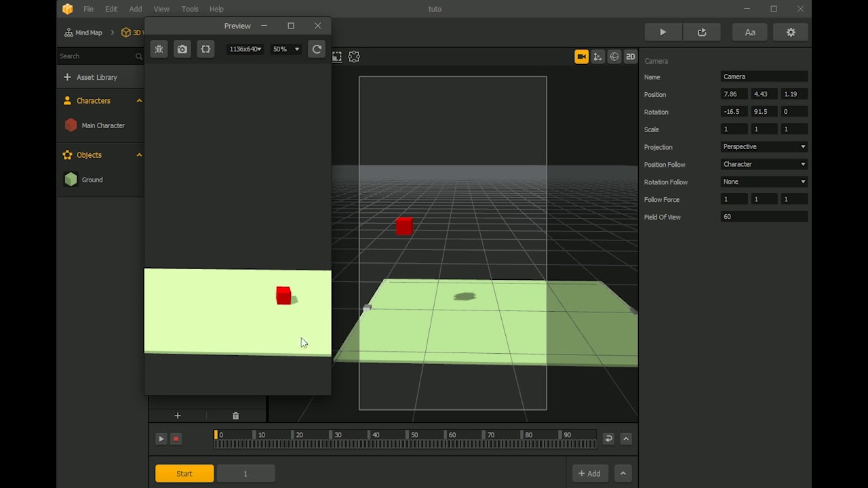Viewport: 868px width, 488px height.
Task: Click the first Follow Force field
Action: click(734, 199)
